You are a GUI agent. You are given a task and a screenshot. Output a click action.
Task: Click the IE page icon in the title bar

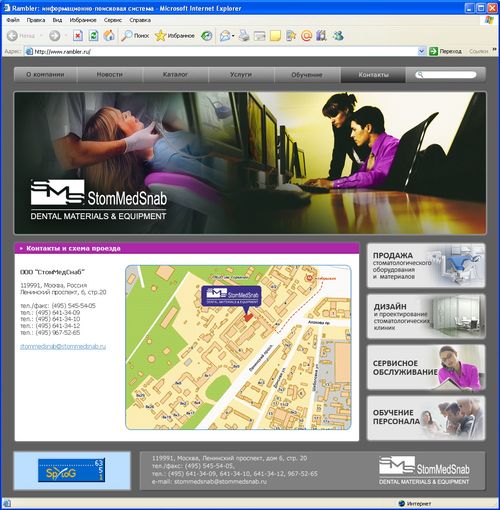tap(7, 8)
